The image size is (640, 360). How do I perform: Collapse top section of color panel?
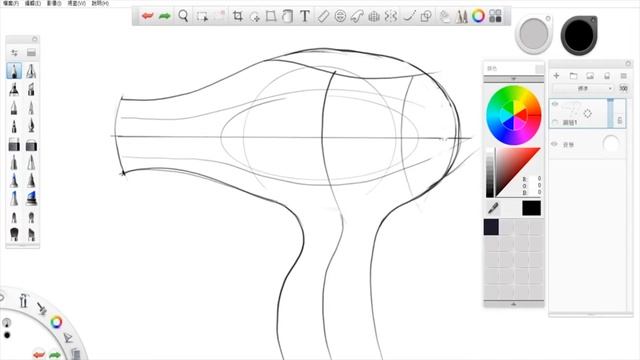pos(514,78)
